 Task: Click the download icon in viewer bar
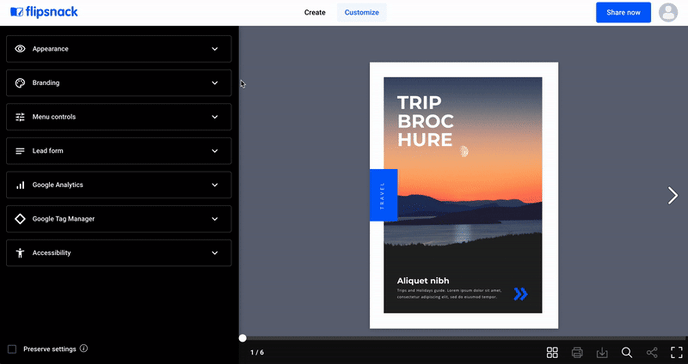pyautogui.click(x=602, y=352)
